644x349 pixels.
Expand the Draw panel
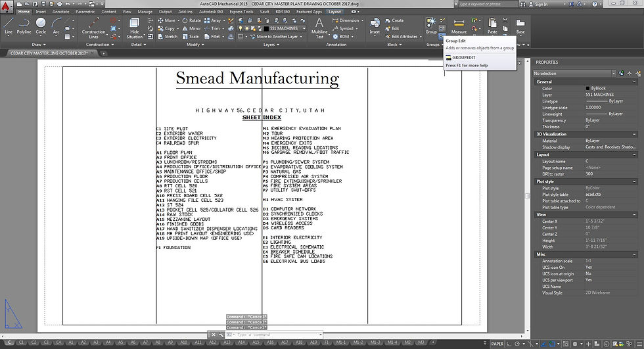click(x=39, y=44)
